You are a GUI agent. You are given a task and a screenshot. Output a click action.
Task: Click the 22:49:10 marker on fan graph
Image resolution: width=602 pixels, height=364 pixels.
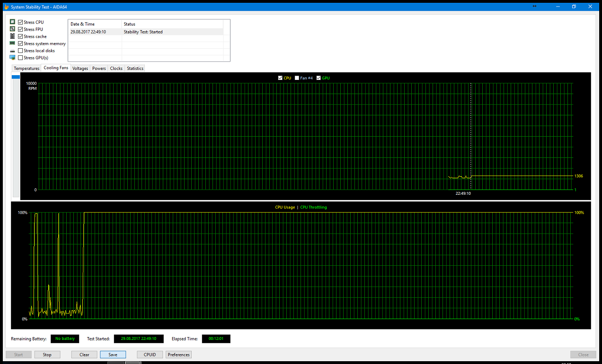click(463, 193)
